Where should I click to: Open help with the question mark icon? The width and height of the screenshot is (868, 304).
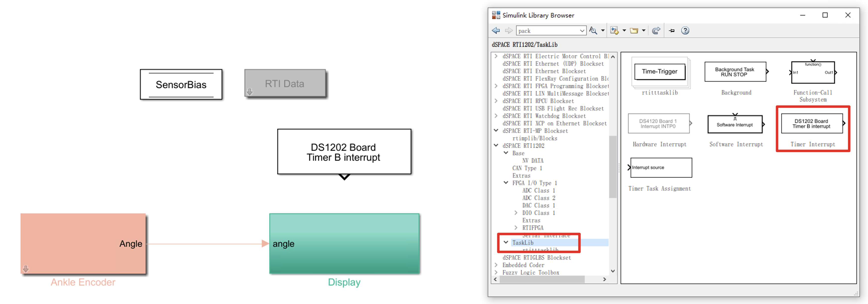pos(685,31)
